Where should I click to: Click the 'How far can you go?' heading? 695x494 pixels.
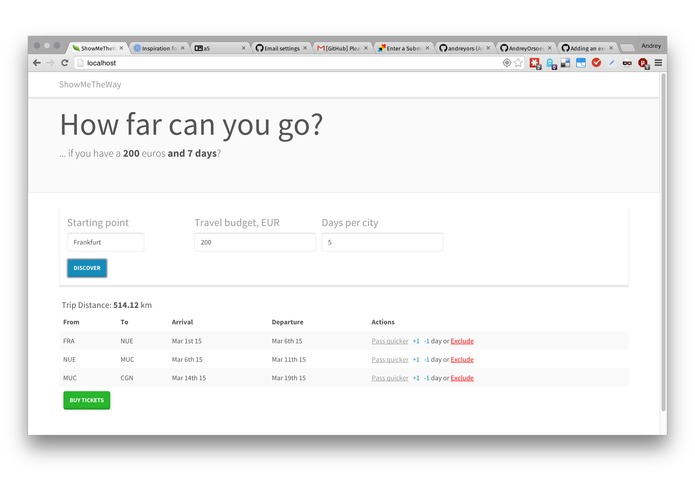coord(191,125)
